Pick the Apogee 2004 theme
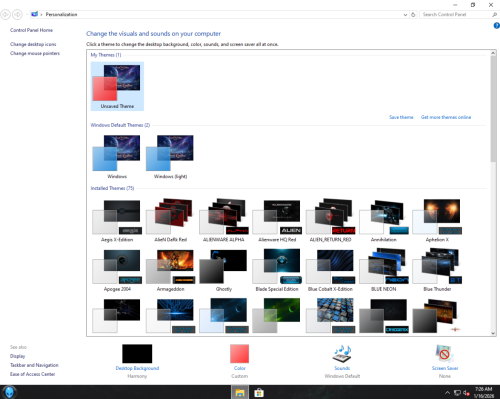The height and width of the screenshot is (399, 500). pyautogui.click(x=117, y=270)
